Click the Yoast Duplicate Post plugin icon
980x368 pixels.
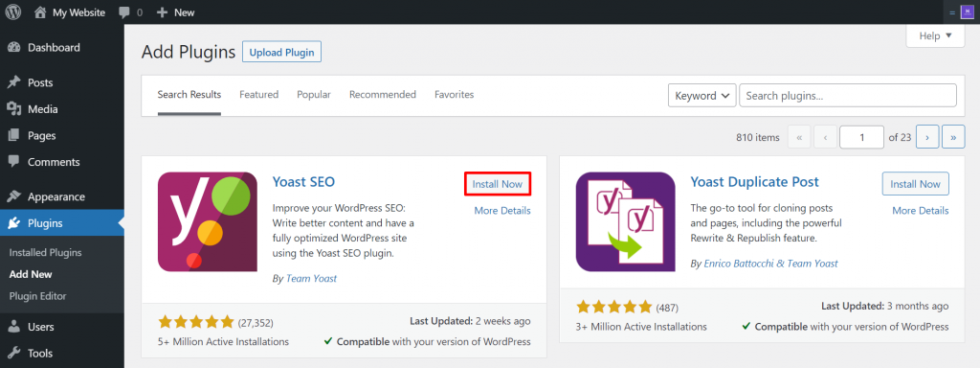click(x=626, y=221)
